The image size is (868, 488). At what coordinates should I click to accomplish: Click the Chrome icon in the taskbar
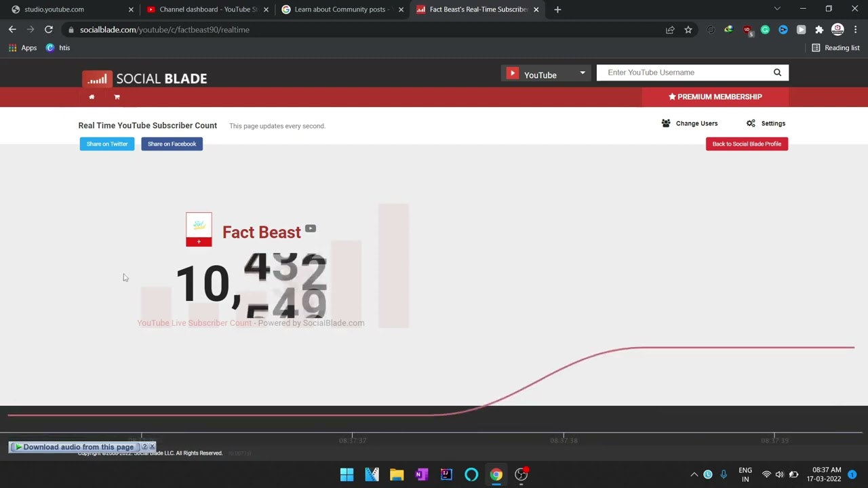point(496,474)
